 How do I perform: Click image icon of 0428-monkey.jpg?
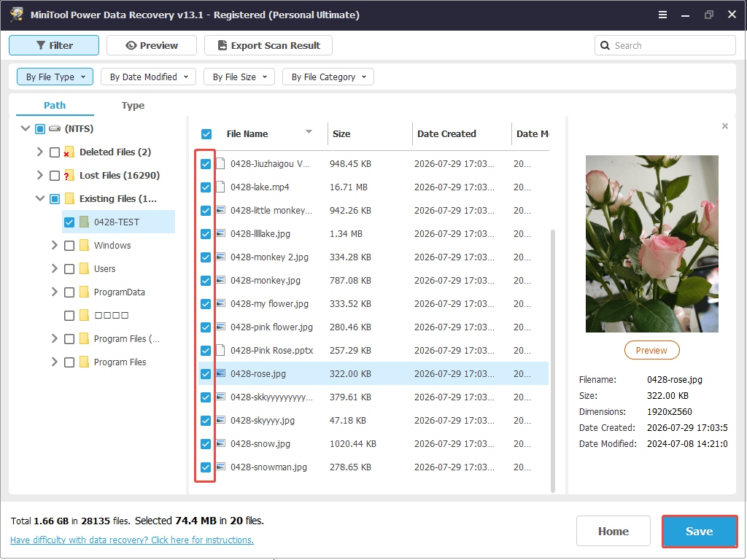[x=220, y=280]
